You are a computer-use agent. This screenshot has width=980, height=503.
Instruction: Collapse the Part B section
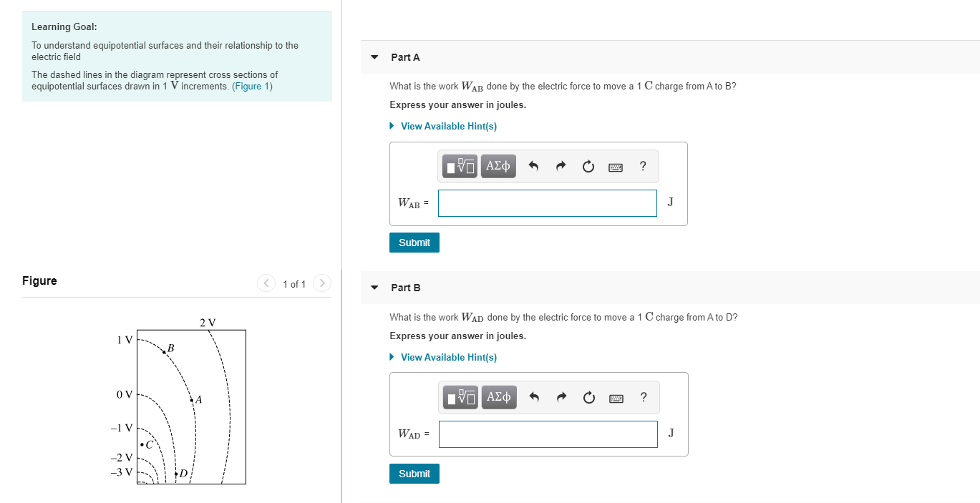pos(374,288)
